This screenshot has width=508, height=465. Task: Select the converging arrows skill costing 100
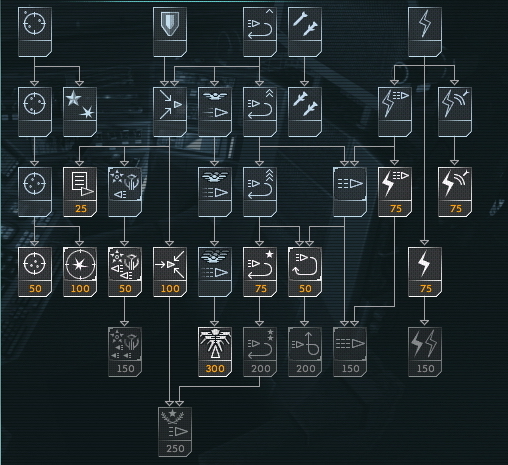pyautogui.click(x=170, y=272)
